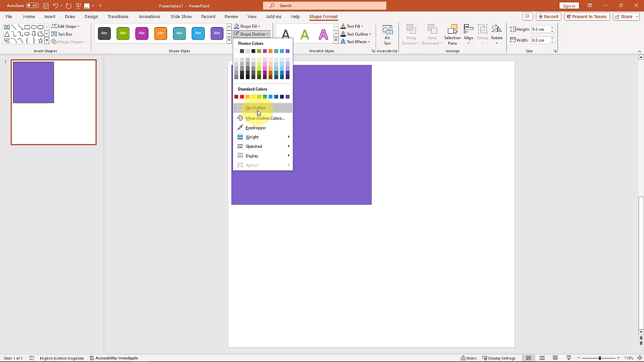This screenshot has height=362, width=644.
Task: Choose the black WordArt style A
Action: 286,34
